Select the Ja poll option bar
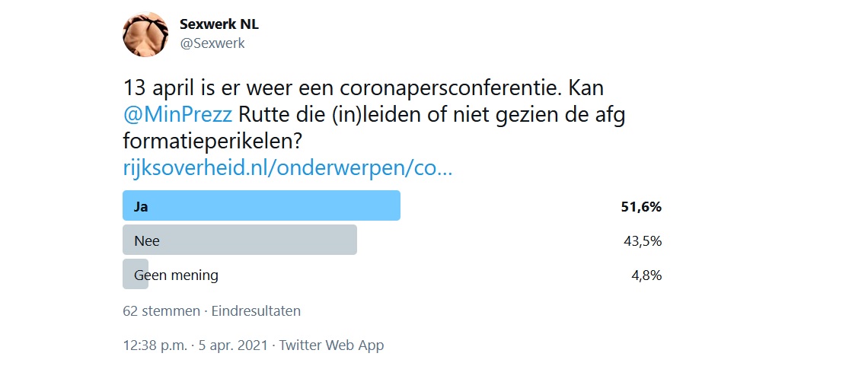Screen dimensions: 868x366 click(261, 205)
